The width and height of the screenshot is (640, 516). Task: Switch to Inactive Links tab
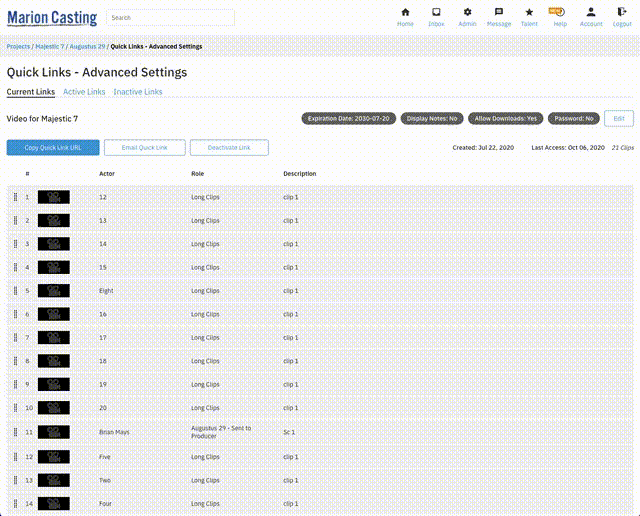click(x=138, y=92)
